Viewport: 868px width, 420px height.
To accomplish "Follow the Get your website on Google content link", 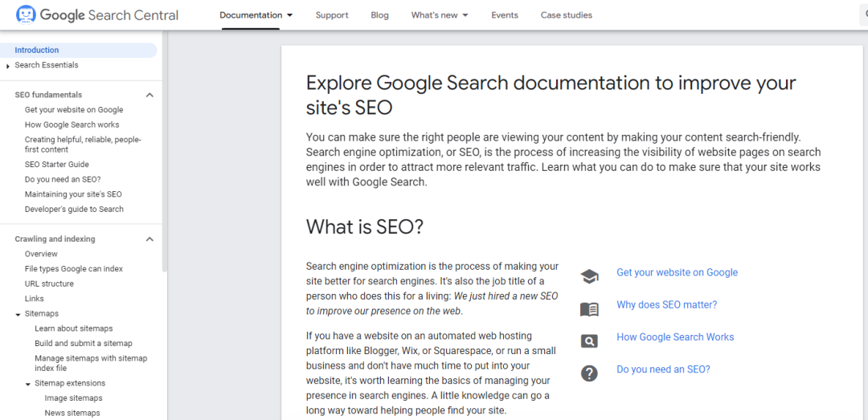I will pos(677,272).
